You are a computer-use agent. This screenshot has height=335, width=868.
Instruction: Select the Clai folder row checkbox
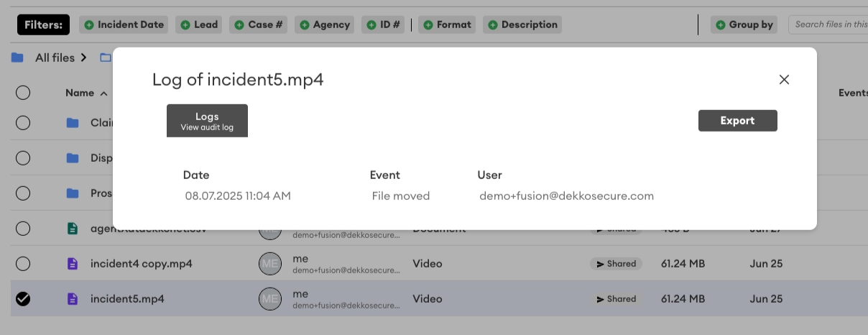pyautogui.click(x=23, y=123)
